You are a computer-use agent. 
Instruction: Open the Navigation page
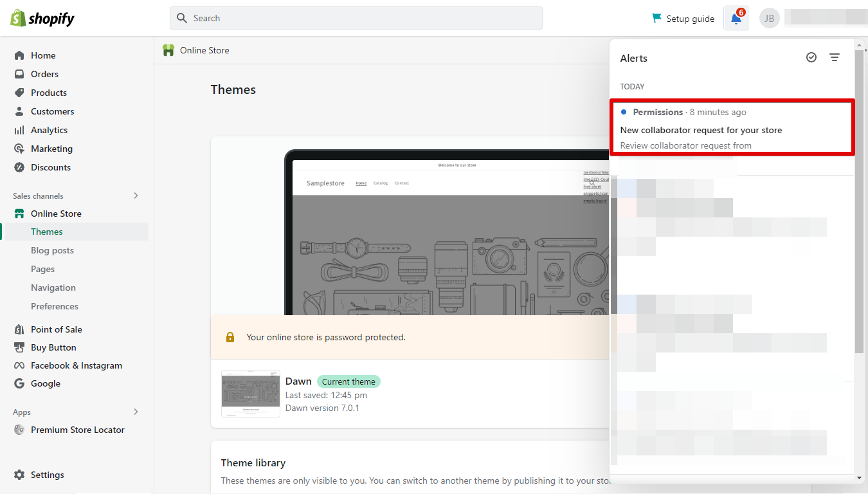(x=54, y=287)
